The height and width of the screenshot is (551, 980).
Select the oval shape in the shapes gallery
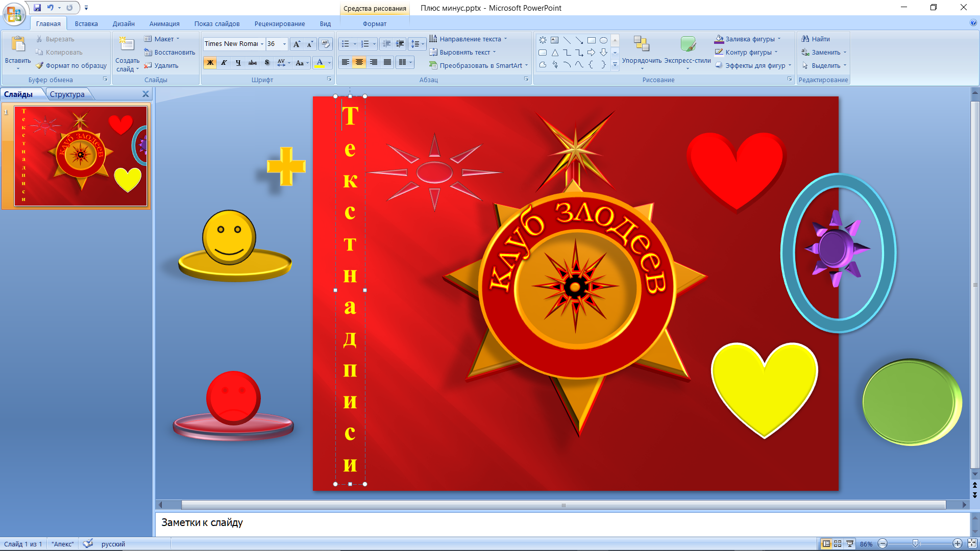[x=603, y=40]
